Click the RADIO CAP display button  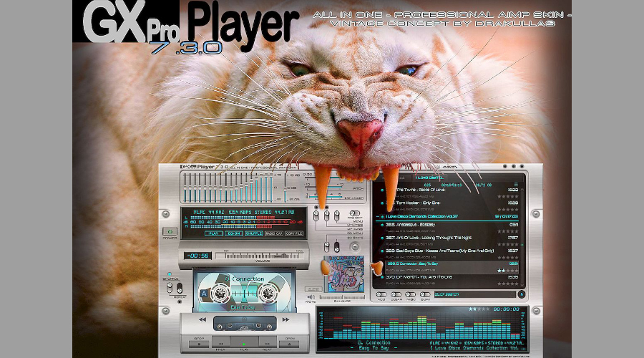273,233
